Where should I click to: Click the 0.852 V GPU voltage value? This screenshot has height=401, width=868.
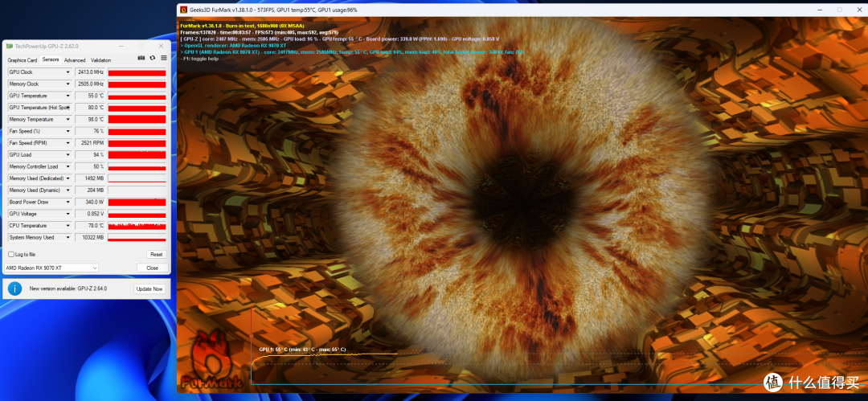coord(90,214)
